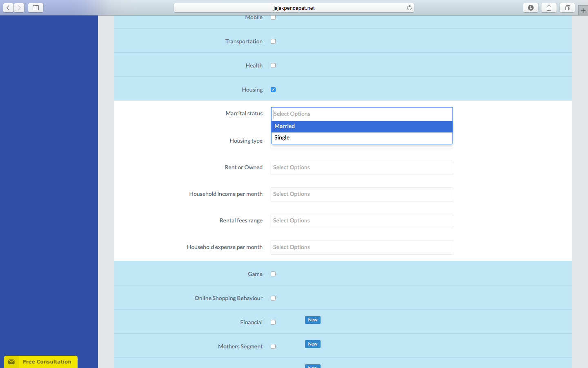The image size is (588, 368).
Task: Choose Single from the dropdown list
Action: 362,138
